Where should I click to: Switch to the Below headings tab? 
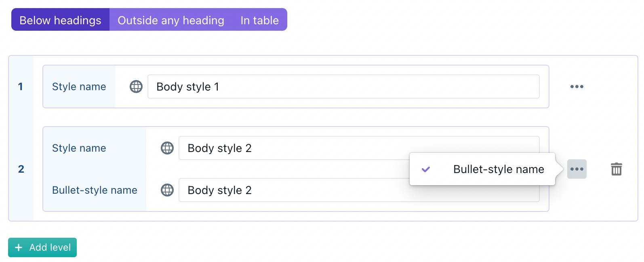(x=60, y=20)
